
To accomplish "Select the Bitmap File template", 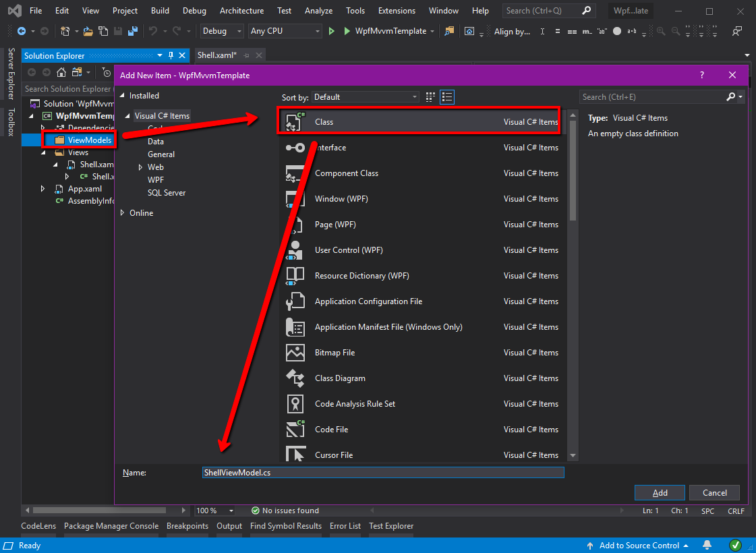I will coord(422,353).
